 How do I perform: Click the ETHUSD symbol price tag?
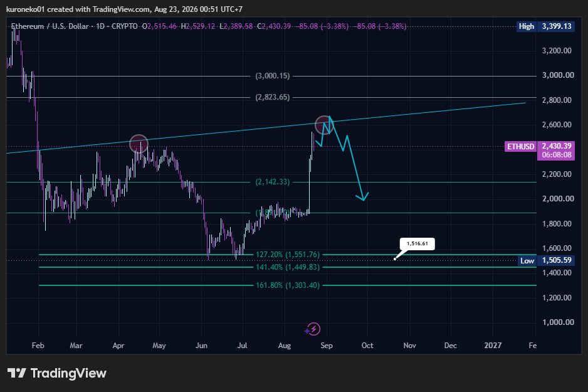tap(520, 146)
